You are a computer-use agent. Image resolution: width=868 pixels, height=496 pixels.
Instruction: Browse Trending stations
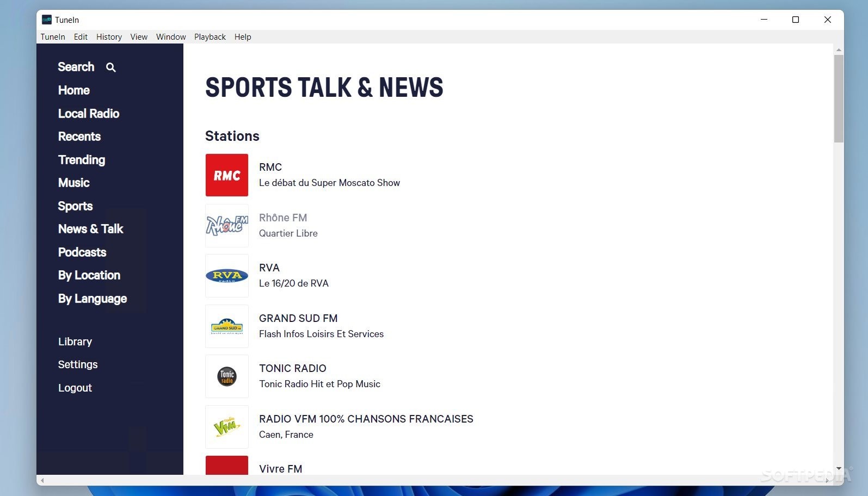(x=82, y=160)
